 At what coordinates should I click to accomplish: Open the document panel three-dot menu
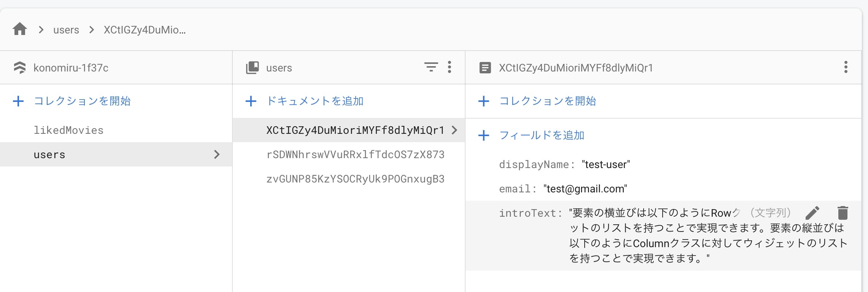pos(846,67)
